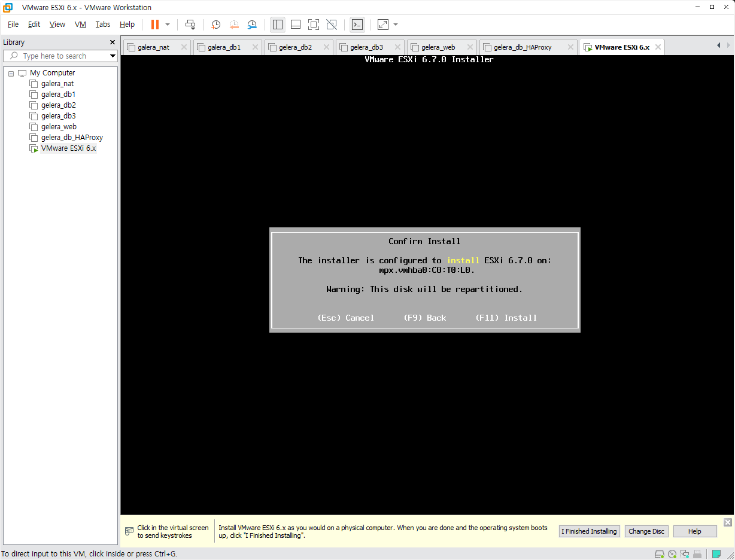735x560 pixels.
Task: Open the Edit menu
Action: click(34, 25)
